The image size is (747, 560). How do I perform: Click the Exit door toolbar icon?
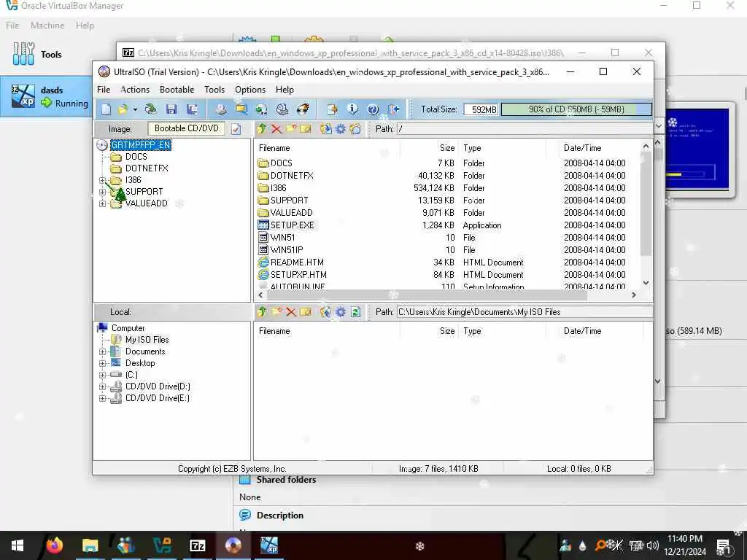point(393,109)
